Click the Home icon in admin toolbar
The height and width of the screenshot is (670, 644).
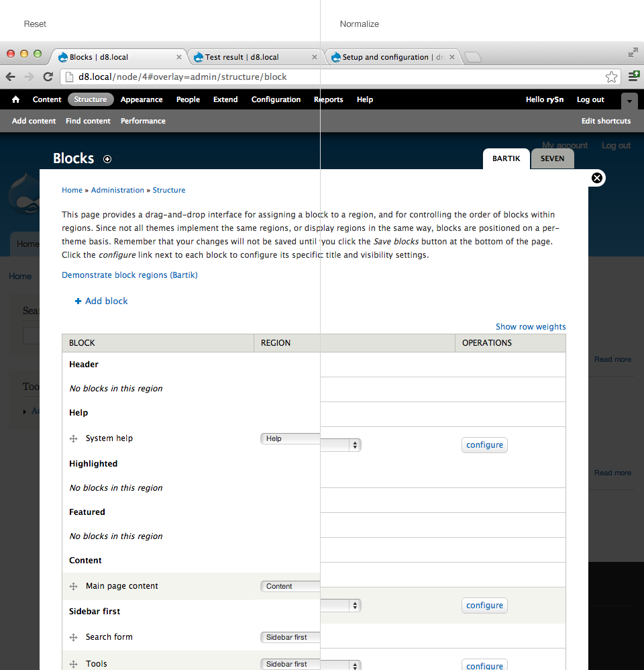tap(16, 99)
